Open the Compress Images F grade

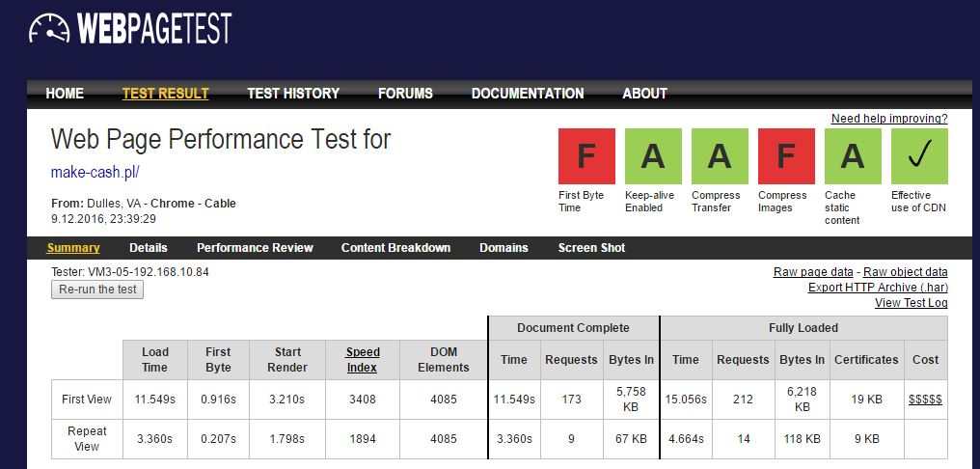(x=786, y=155)
